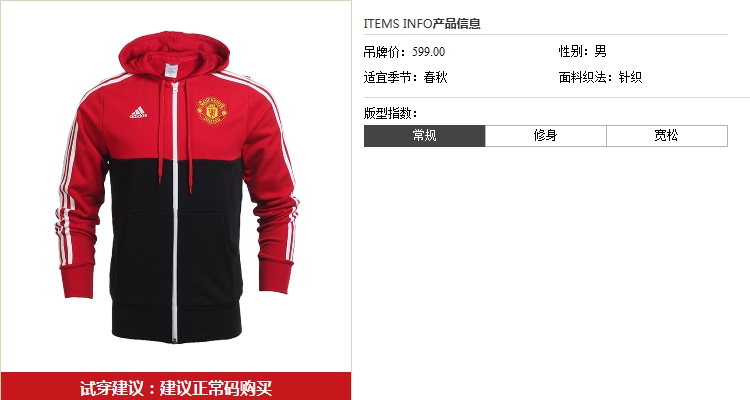Click the 适宜季节：春秋 season label
This screenshot has height=400, width=750.
coord(406,77)
